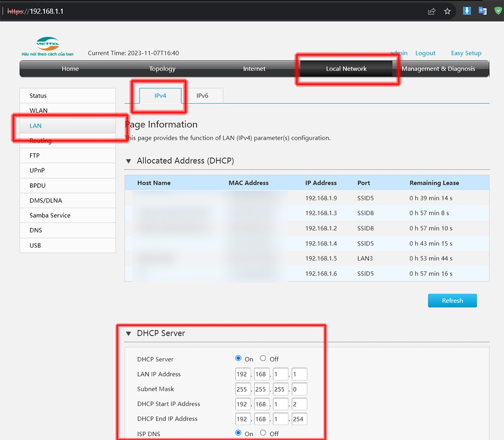Collapse the Allocated Address (DHCP) section
Image resolution: width=504 pixels, height=440 pixels.
(x=129, y=161)
